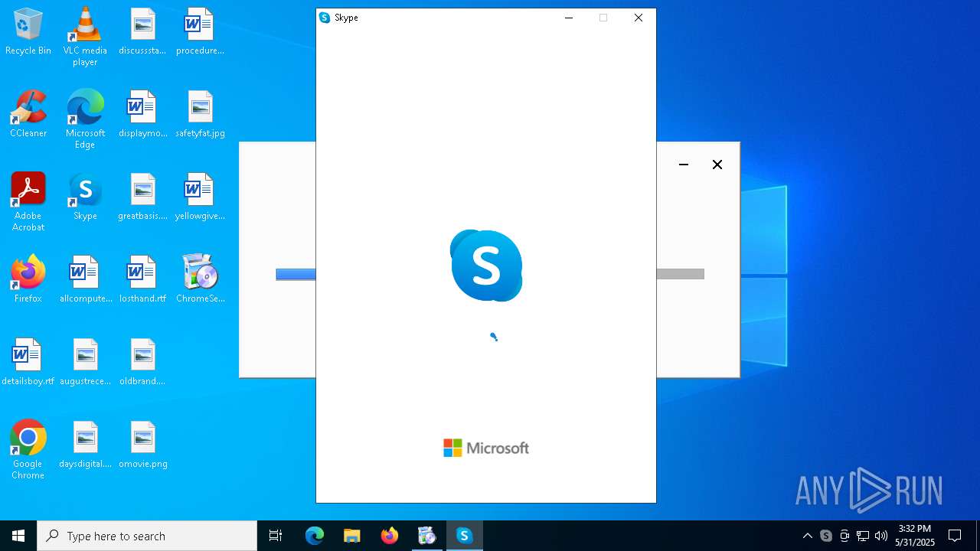The width and height of the screenshot is (980, 551).
Task: Click the Skype icon in system tray
Action: tap(826, 536)
